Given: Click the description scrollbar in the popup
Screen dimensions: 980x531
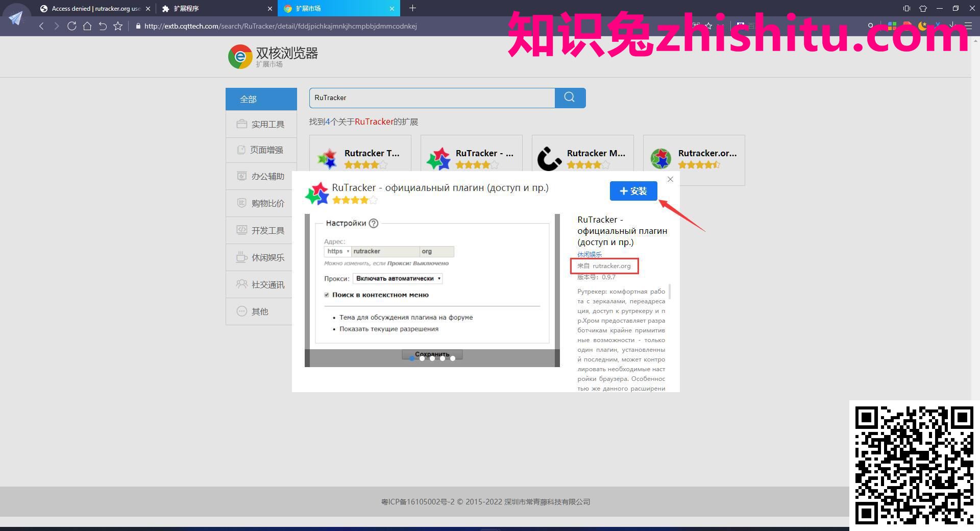Looking at the screenshot, I should (x=669, y=292).
